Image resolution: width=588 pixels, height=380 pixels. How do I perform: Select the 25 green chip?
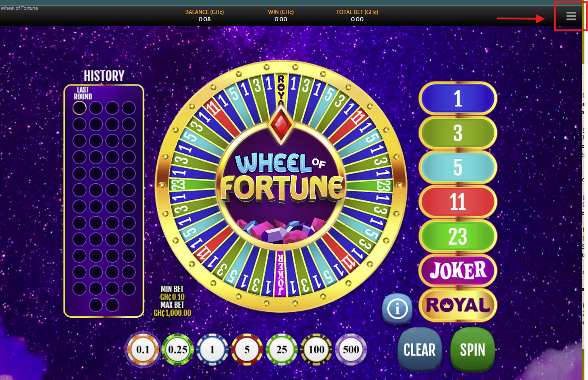click(282, 350)
